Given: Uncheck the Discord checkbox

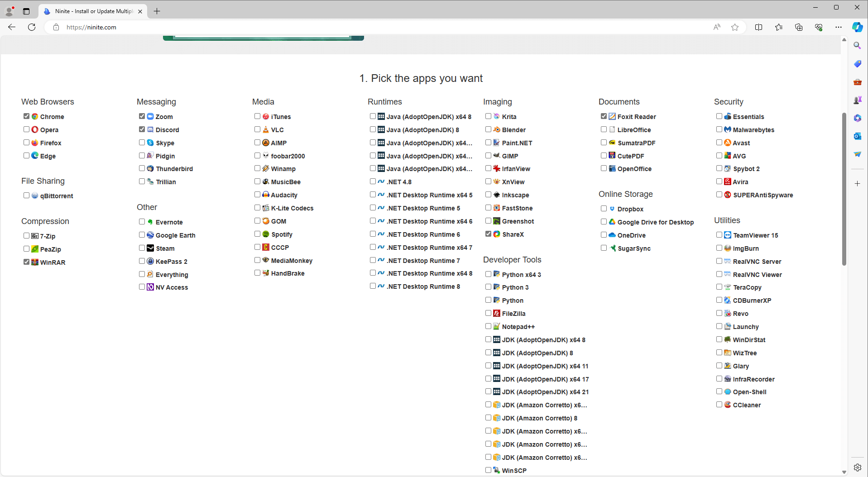Looking at the screenshot, I should coord(142,129).
